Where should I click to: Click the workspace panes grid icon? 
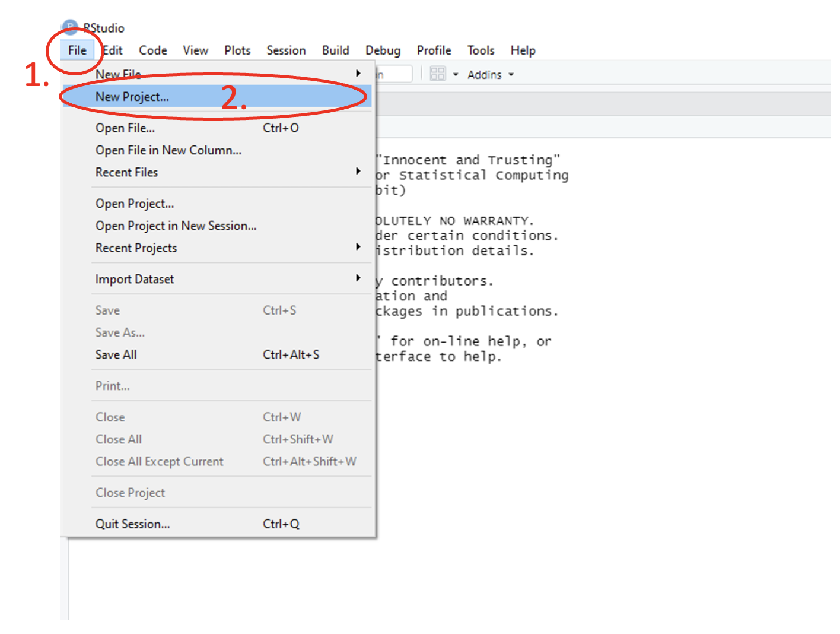coord(438,74)
